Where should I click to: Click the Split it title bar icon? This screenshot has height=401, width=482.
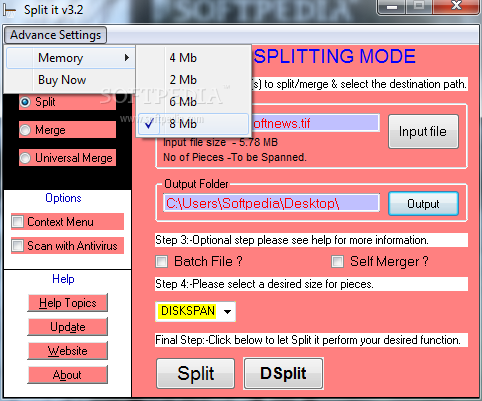pyautogui.click(x=9, y=10)
